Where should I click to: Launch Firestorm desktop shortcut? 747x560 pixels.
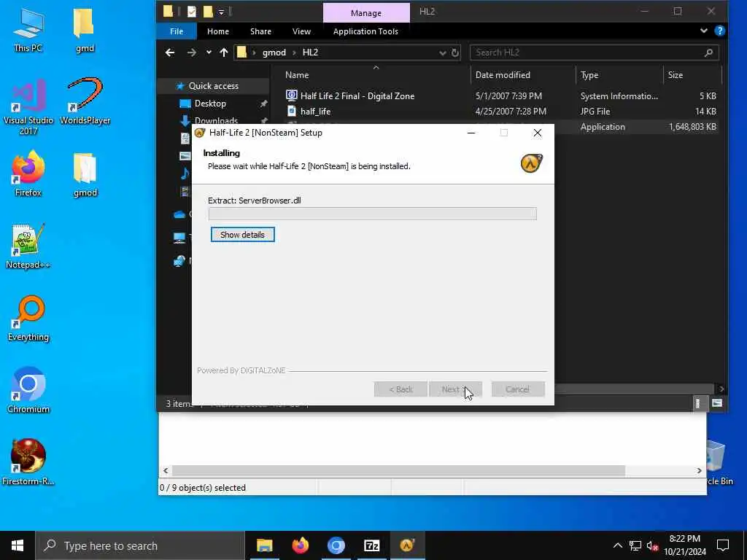28,462
